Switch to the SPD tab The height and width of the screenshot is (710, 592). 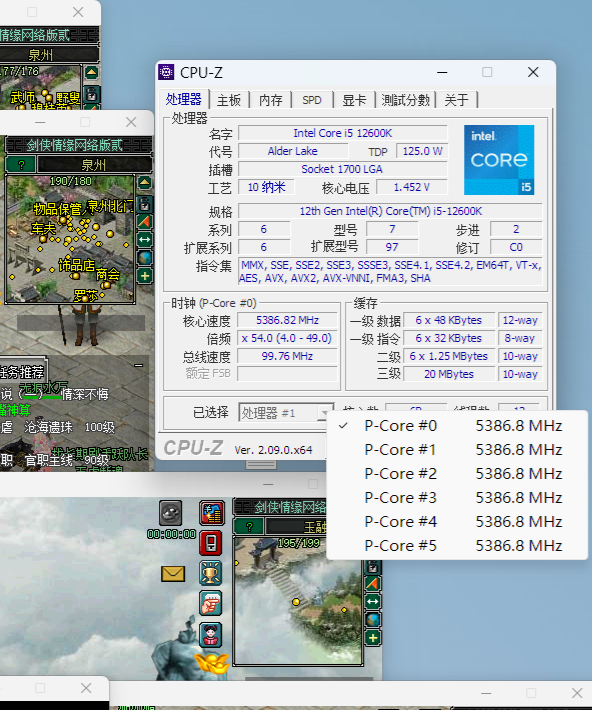point(312,100)
